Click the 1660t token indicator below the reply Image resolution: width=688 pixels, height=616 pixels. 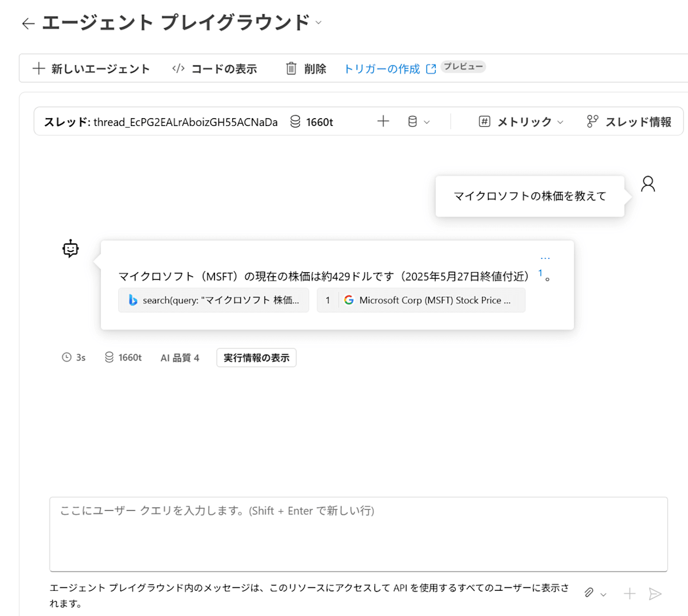pyautogui.click(x=123, y=358)
